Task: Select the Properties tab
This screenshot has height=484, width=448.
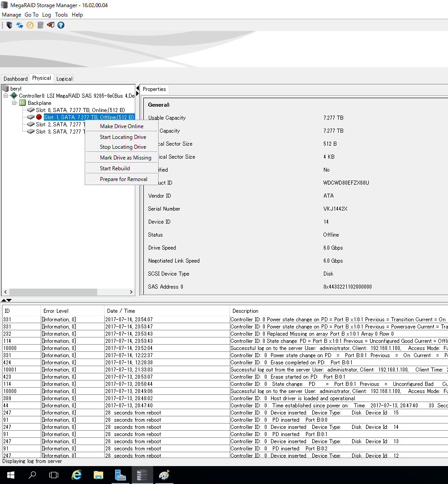Action: coord(154,89)
